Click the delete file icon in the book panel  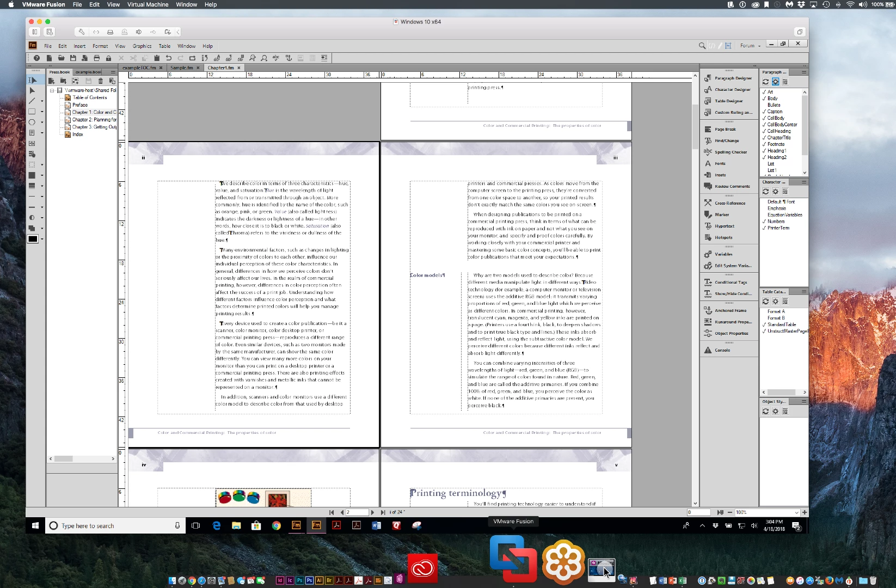point(100,81)
